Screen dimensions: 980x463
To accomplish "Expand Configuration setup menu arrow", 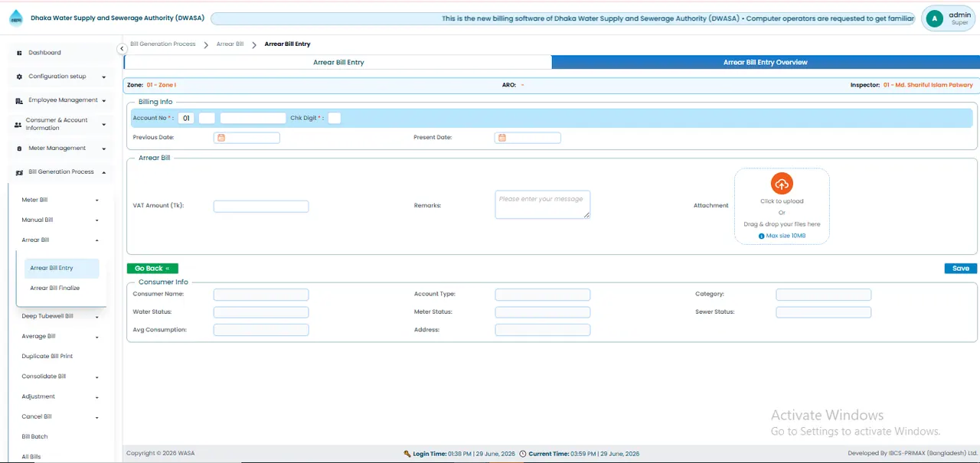I will click(103, 77).
